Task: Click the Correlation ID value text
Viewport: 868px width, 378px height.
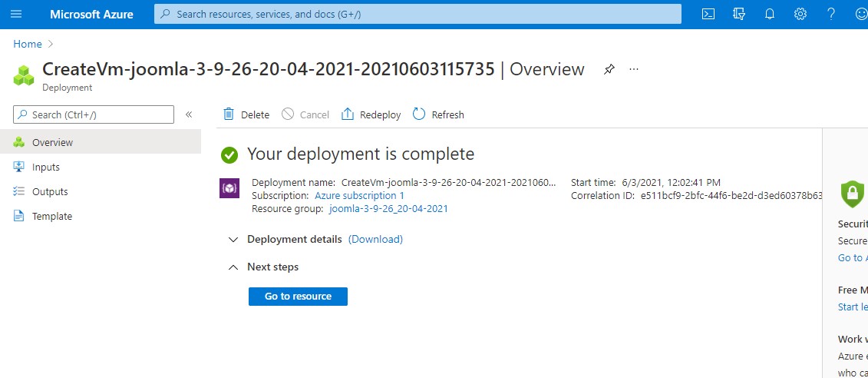Action: (731, 196)
